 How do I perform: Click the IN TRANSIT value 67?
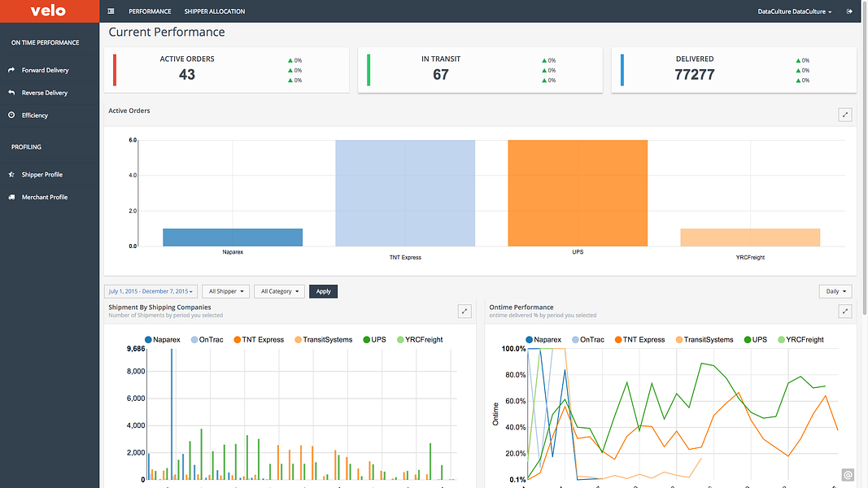441,75
